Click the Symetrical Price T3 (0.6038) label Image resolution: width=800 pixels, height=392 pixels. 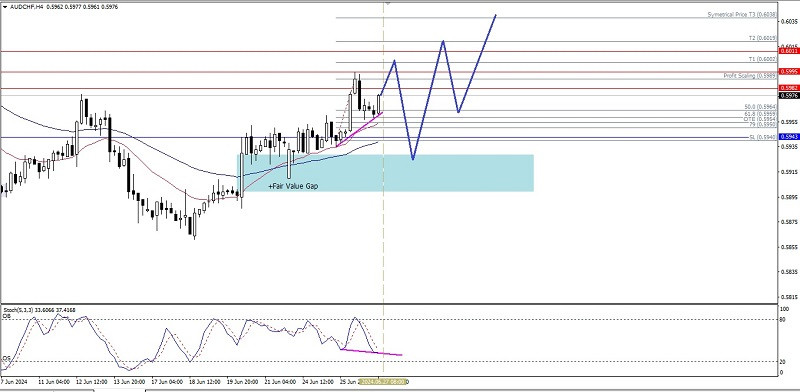tap(742, 15)
